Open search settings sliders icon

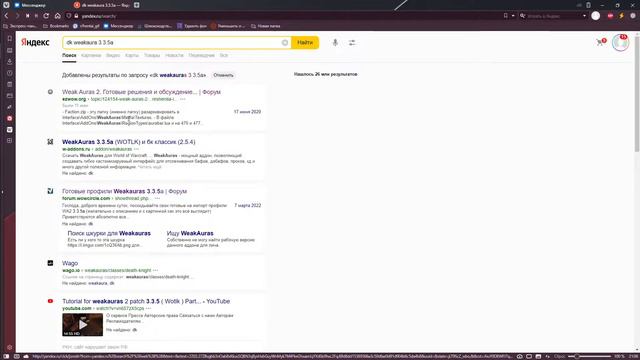click(352, 42)
